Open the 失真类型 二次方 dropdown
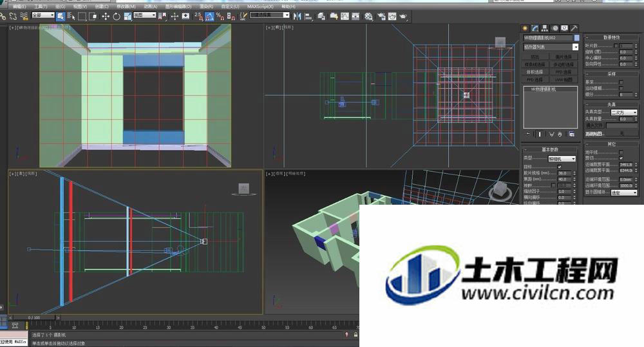Viewport: 644px width, 347px height. pyautogui.click(x=624, y=112)
